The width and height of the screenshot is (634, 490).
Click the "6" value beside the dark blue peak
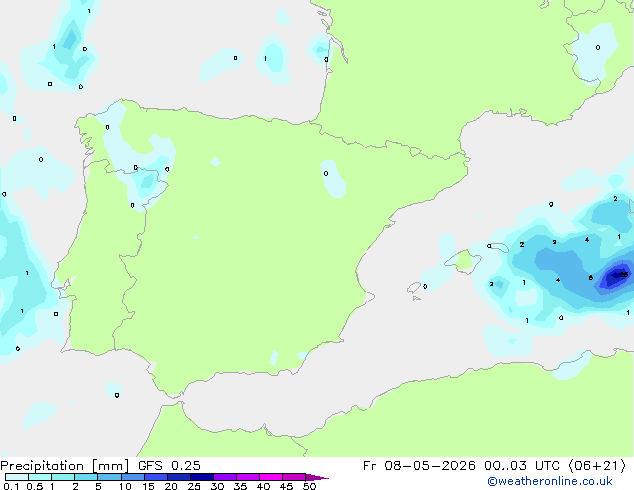tap(591, 277)
